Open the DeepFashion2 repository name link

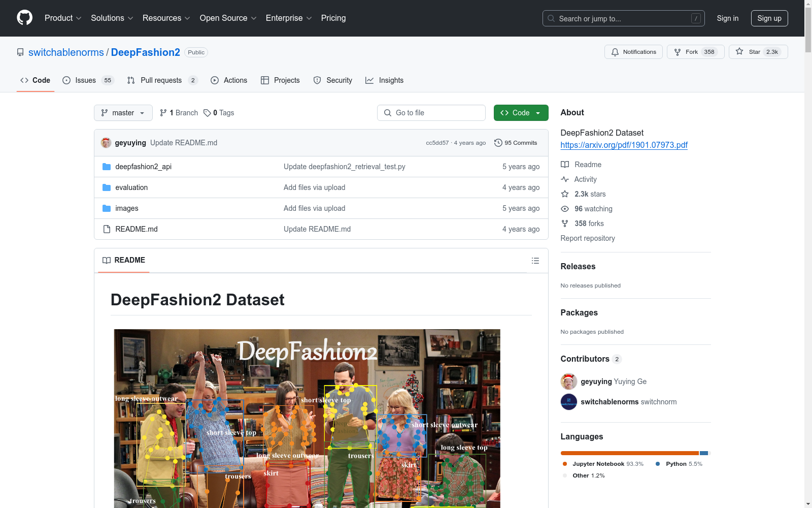point(146,52)
